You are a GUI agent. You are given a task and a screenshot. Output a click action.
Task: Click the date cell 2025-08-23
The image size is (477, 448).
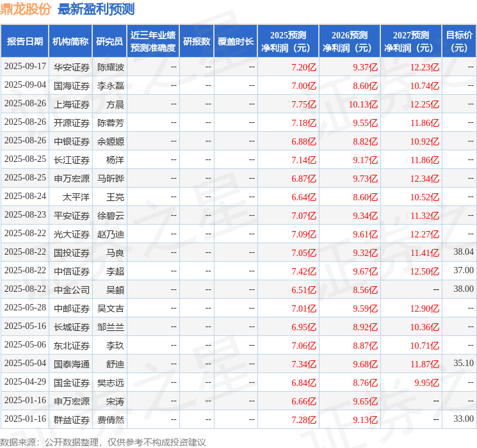coord(25,215)
